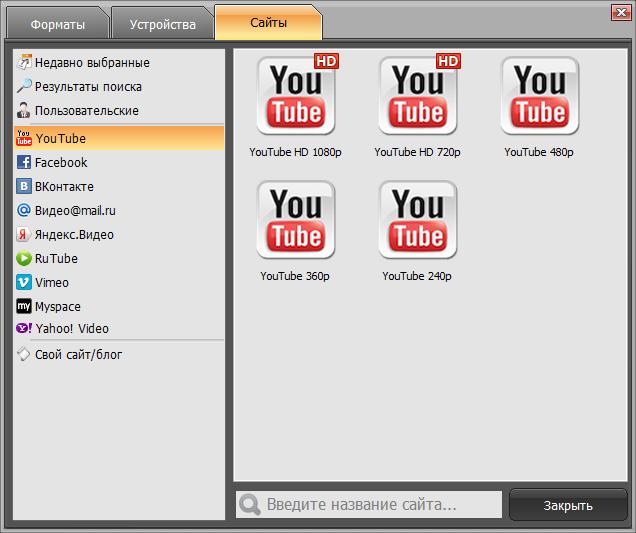636x533 pixels.
Task: Open the Пользовательские presets category
Action: coord(119,110)
